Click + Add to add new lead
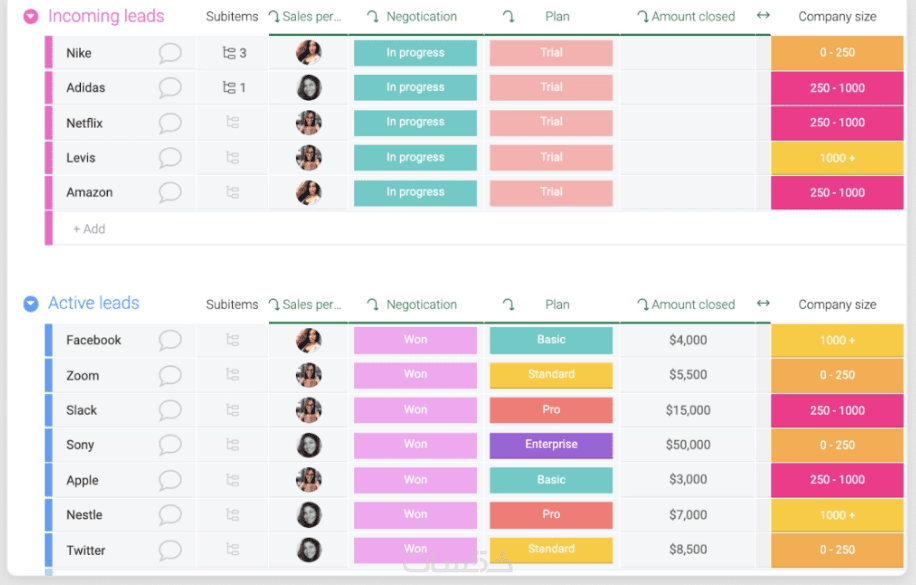The width and height of the screenshot is (916, 585). click(89, 229)
